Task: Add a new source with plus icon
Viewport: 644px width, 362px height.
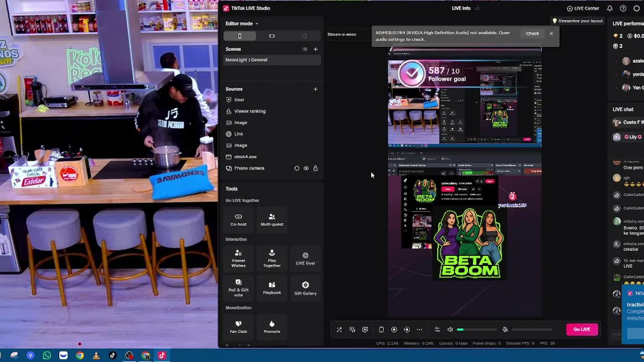Action: point(315,89)
